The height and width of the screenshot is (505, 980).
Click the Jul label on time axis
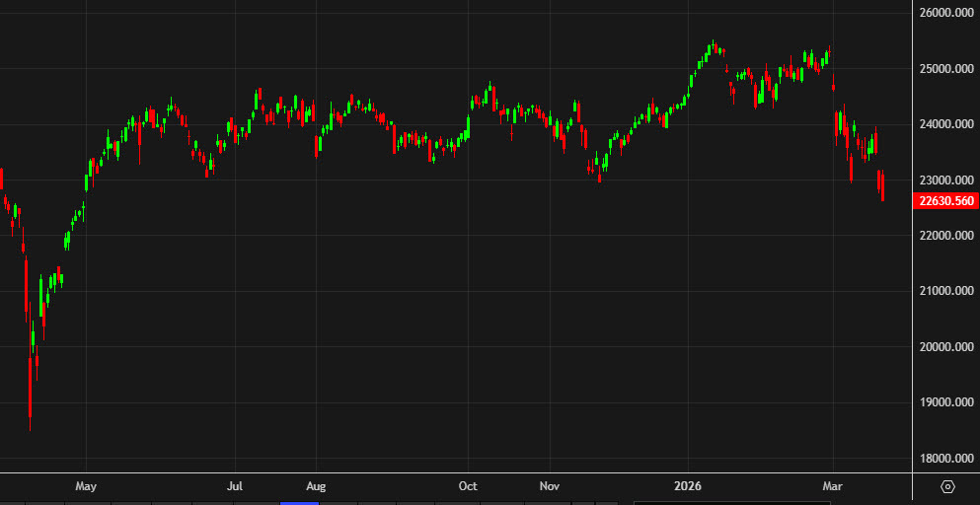click(x=235, y=486)
